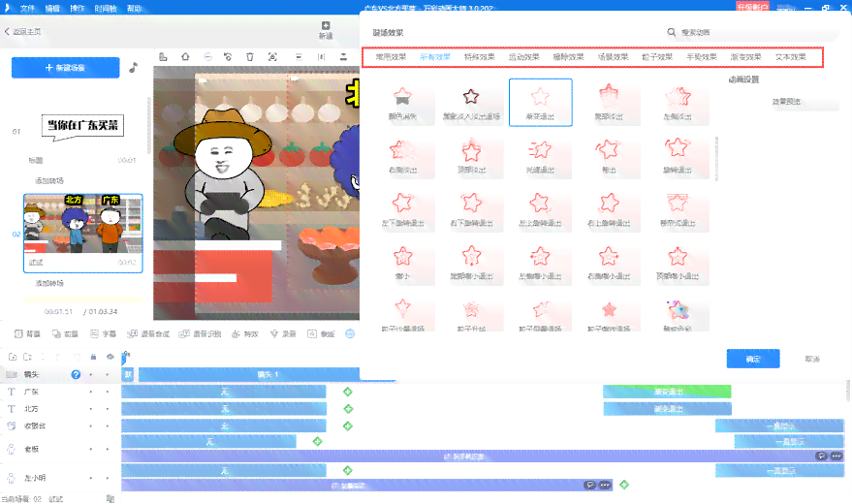Screen dimensions: 852x504
Task: Choose the 旋转退出 rotate exit effect
Action: (677, 156)
